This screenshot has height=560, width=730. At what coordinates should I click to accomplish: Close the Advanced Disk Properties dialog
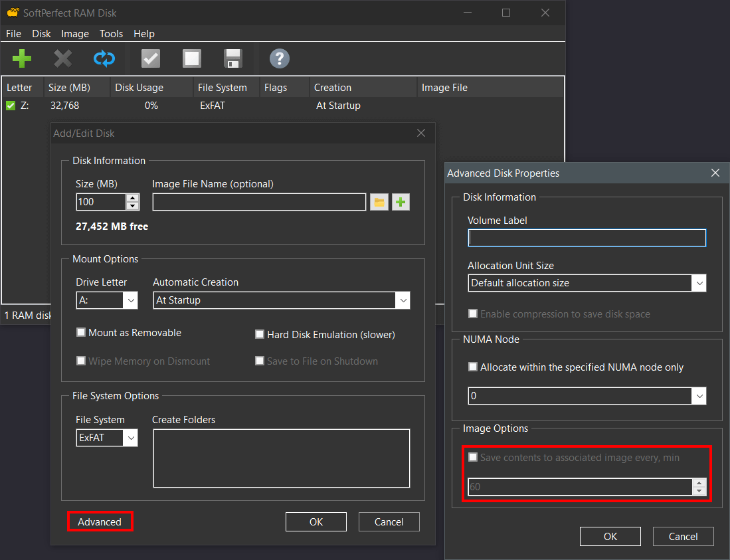coord(715,173)
